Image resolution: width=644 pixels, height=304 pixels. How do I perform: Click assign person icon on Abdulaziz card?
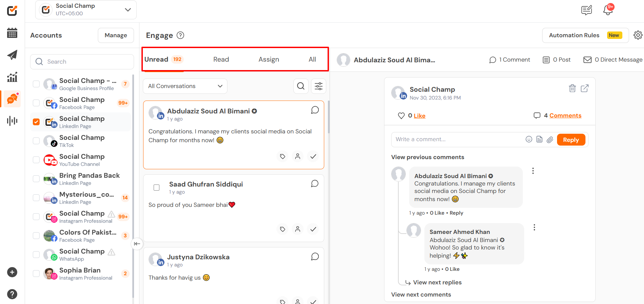pos(297,156)
